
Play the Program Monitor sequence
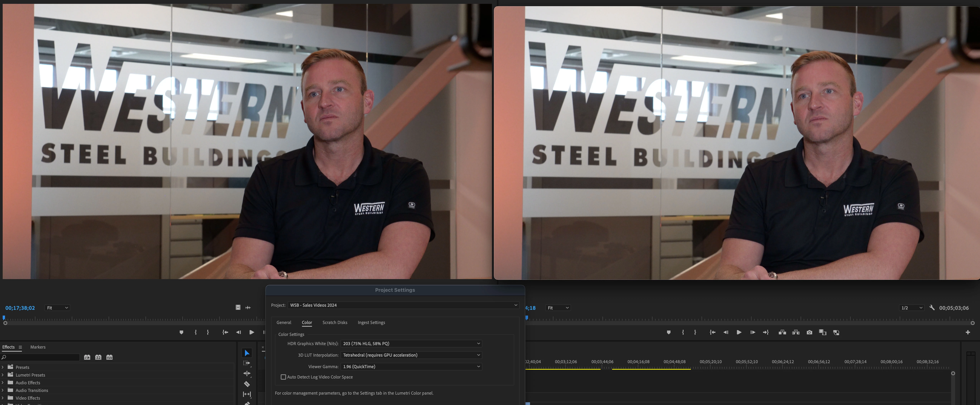coord(739,332)
